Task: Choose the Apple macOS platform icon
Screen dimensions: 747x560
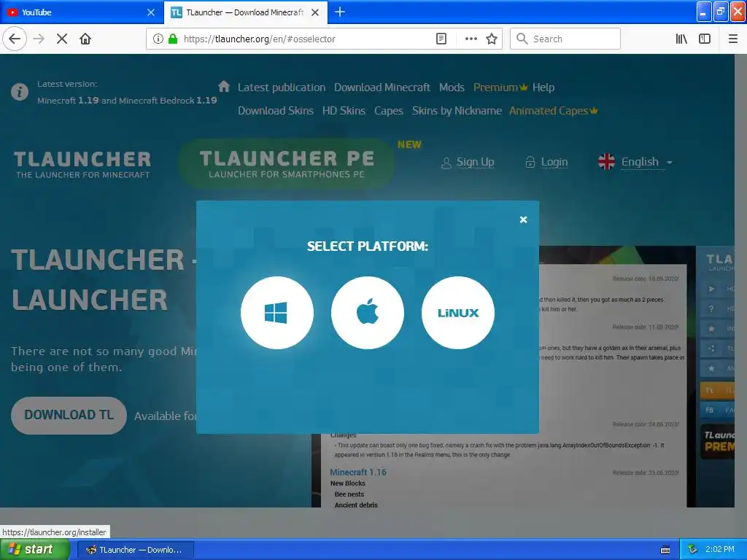Action: click(x=368, y=313)
